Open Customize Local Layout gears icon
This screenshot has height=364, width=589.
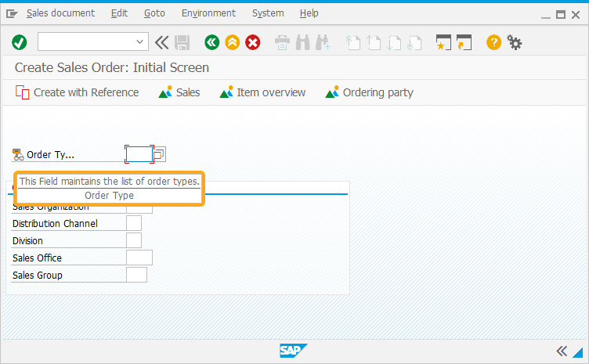(x=515, y=42)
